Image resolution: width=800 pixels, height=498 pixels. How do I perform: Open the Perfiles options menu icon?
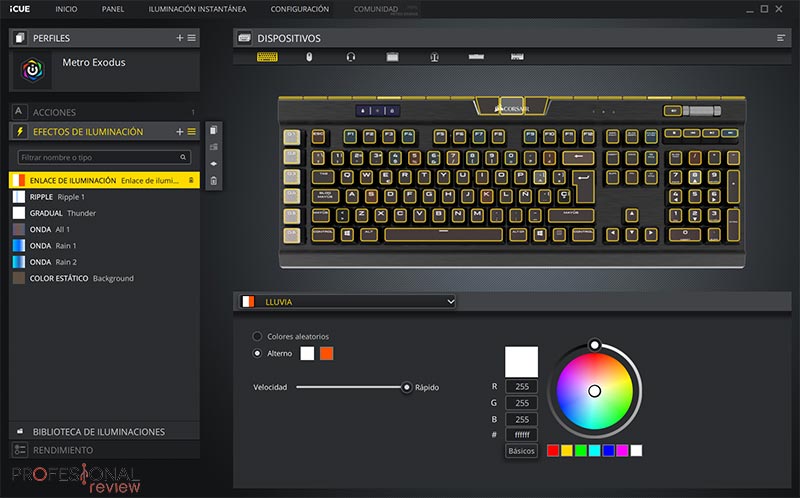(x=191, y=38)
